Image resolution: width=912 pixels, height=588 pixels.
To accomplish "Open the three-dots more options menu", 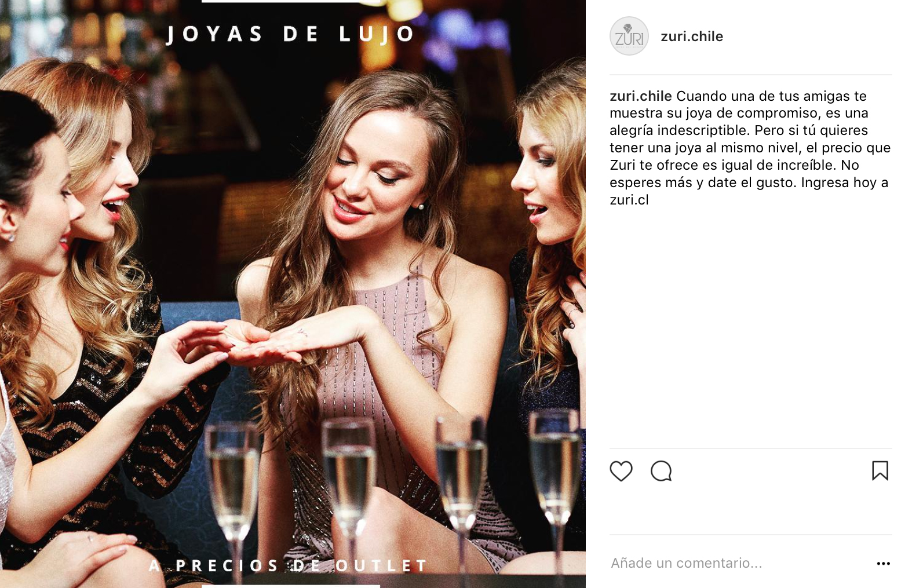I will coord(883,563).
